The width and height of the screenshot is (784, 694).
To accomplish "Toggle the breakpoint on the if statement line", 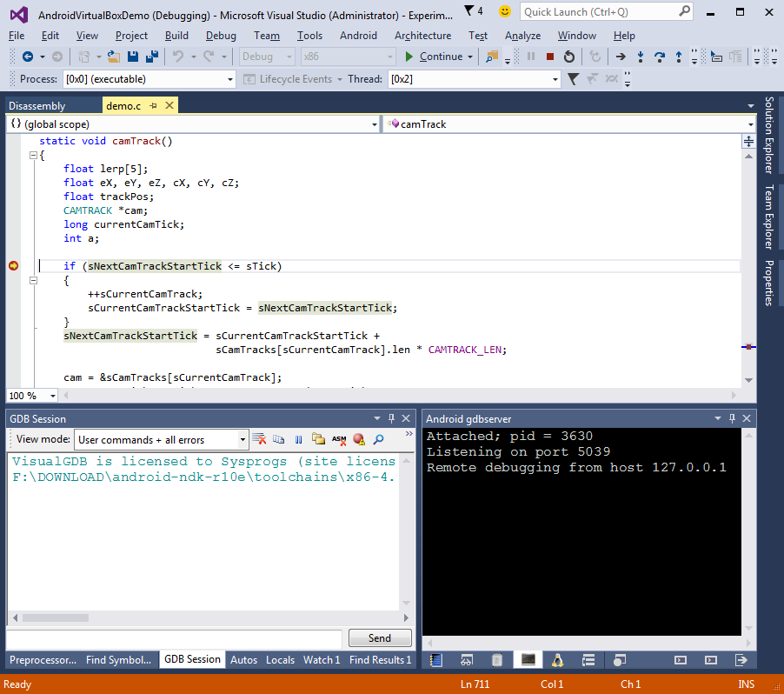I will click(x=13, y=266).
